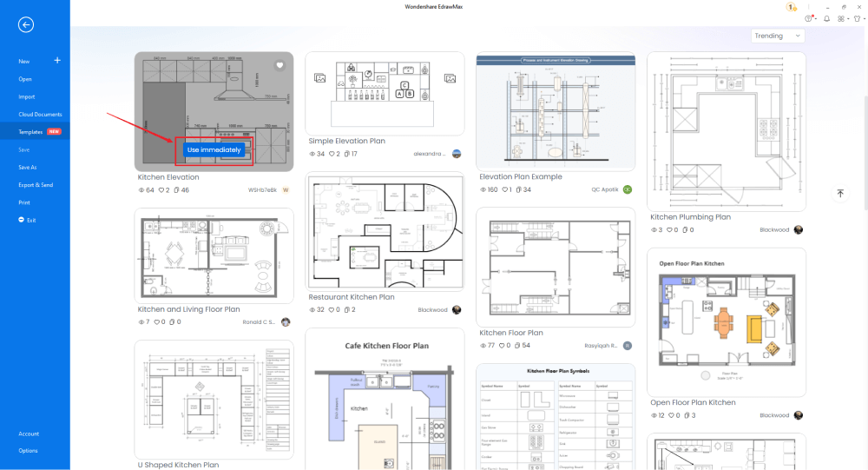Click the minus icon beside Exit

[x=21, y=220]
